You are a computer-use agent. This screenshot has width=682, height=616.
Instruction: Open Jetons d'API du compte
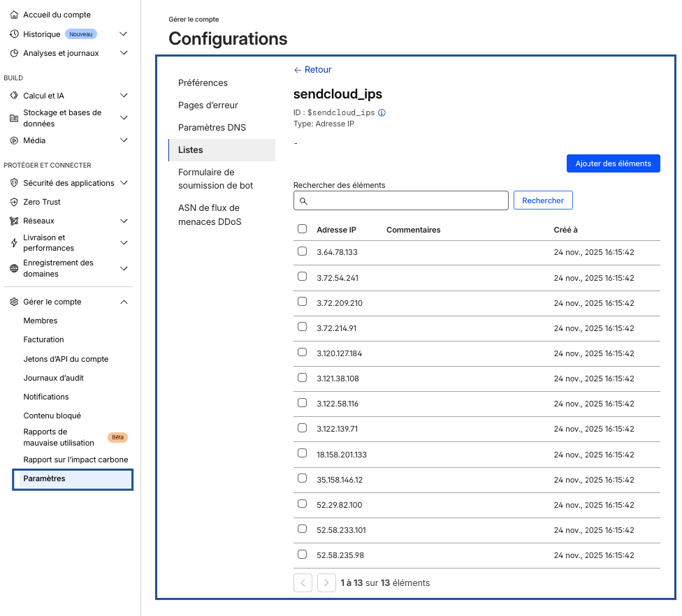[66, 359]
